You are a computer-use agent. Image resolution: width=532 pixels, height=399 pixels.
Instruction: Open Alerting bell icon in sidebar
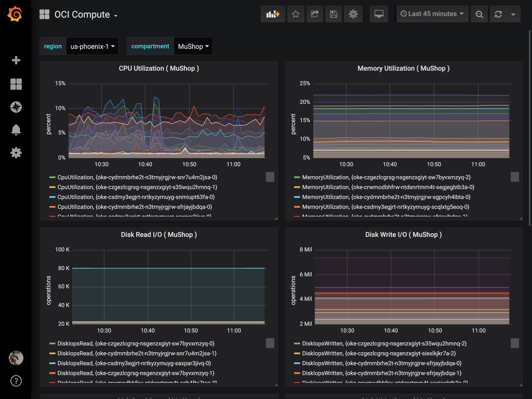16,130
